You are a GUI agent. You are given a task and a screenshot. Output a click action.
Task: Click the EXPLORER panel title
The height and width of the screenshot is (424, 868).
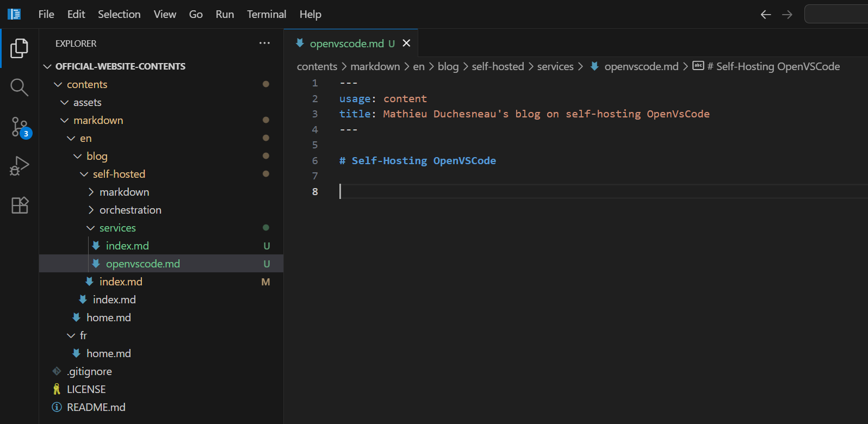click(76, 43)
